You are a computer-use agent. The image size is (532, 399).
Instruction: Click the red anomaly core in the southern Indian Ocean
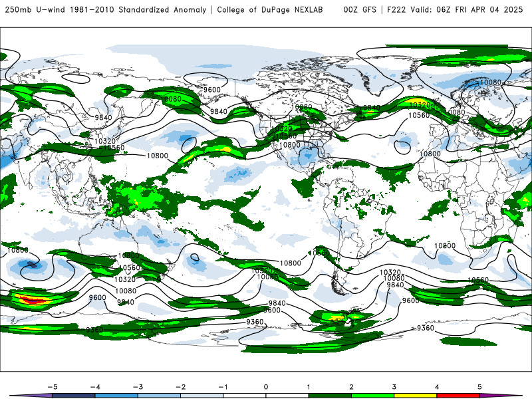(32, 300)
